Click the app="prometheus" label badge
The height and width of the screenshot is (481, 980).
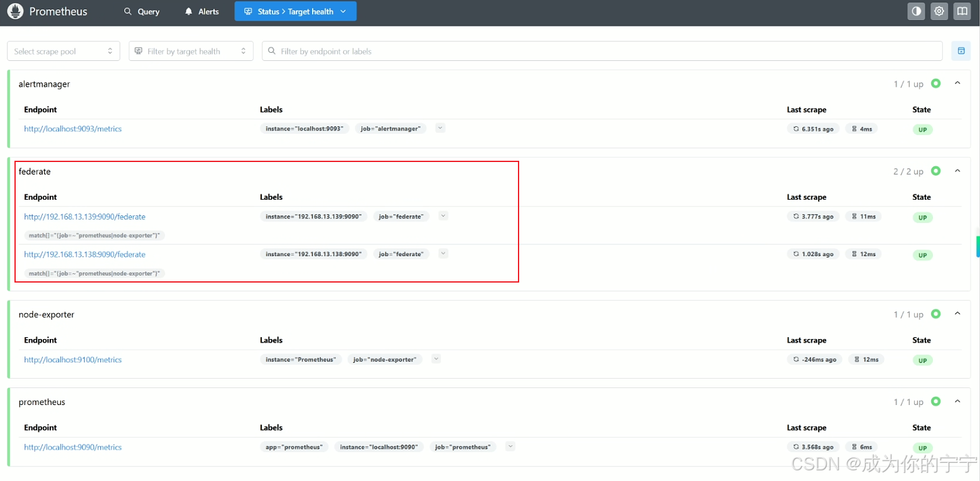tap(294, 447)
